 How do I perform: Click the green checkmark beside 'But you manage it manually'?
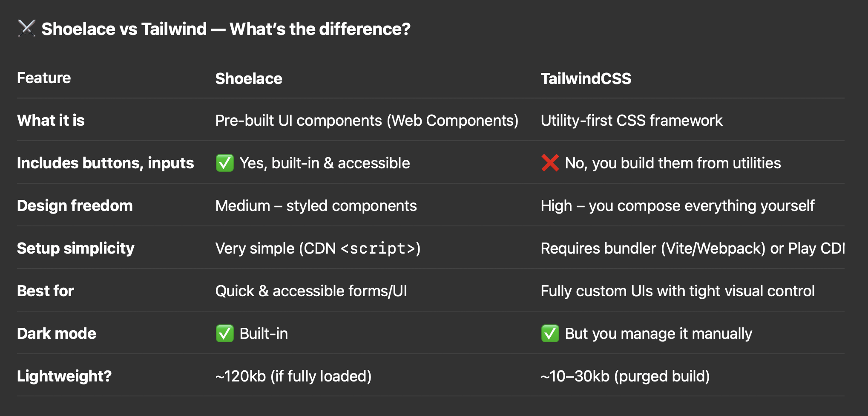(x=550, y=333)
